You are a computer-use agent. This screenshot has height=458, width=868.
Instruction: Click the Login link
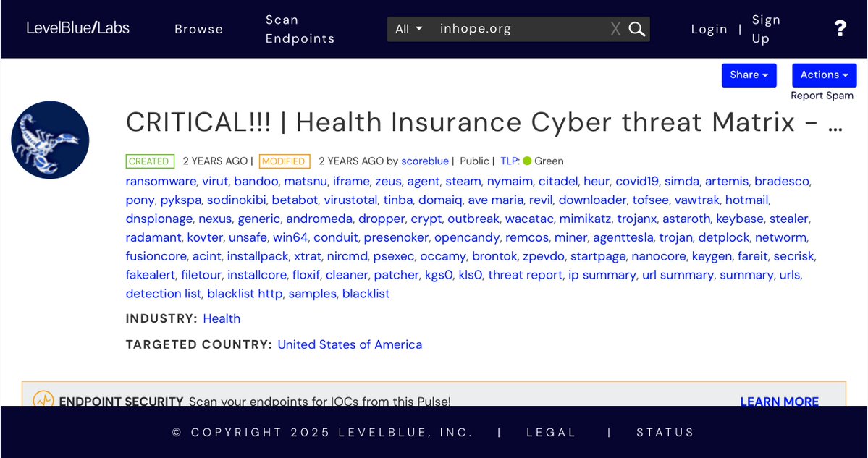point(709,29)
